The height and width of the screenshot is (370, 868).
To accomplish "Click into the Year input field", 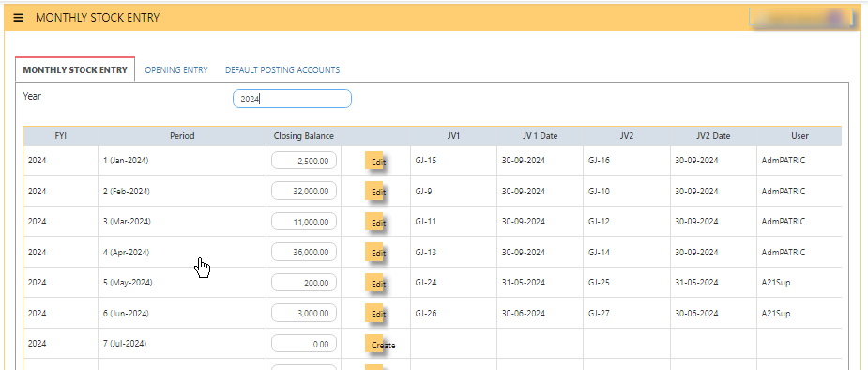I will (292, 100).
